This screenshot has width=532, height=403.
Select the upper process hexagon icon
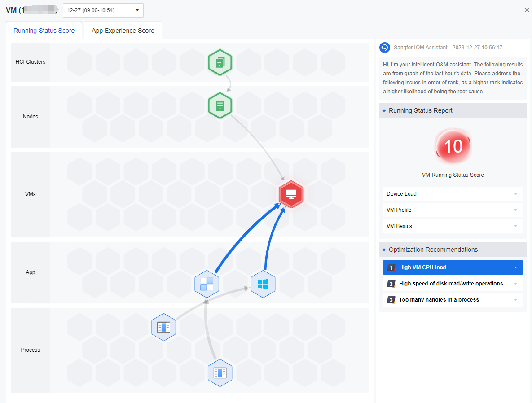click(x=163, y=327)
